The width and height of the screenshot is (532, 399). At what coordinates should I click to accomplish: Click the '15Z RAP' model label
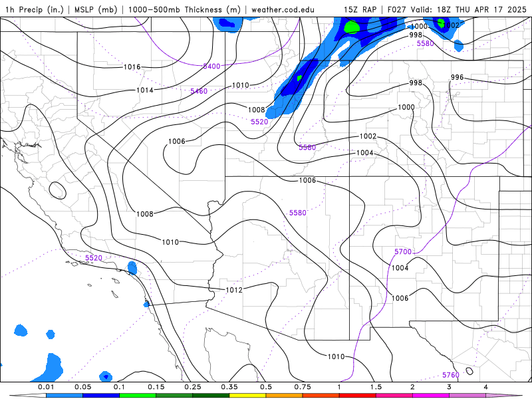360,9
